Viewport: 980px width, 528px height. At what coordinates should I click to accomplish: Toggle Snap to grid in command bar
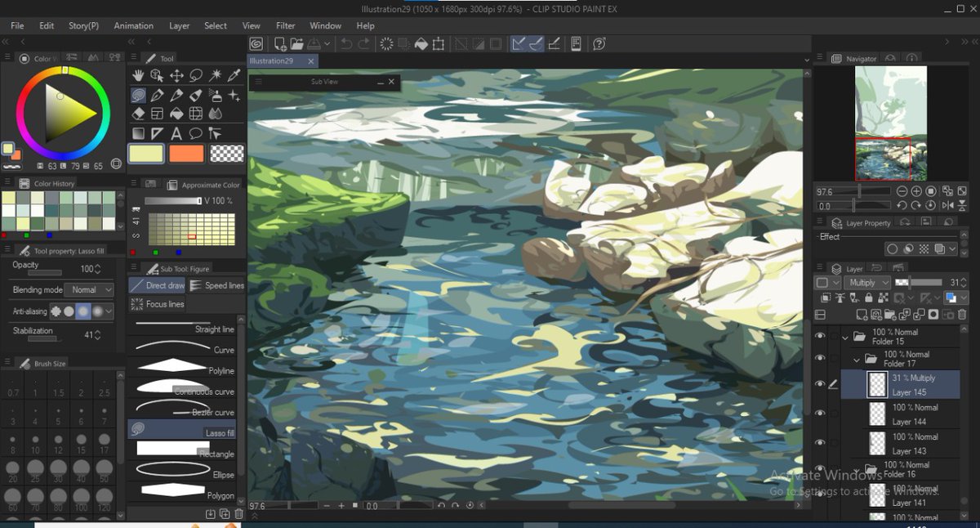[x=554, y=44]
